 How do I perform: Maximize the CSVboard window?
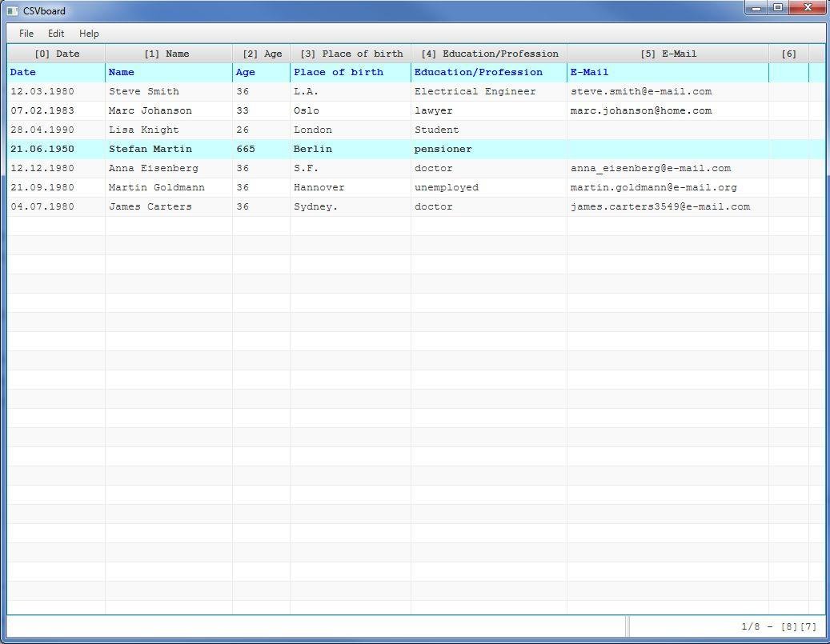(x=778, y=7)
